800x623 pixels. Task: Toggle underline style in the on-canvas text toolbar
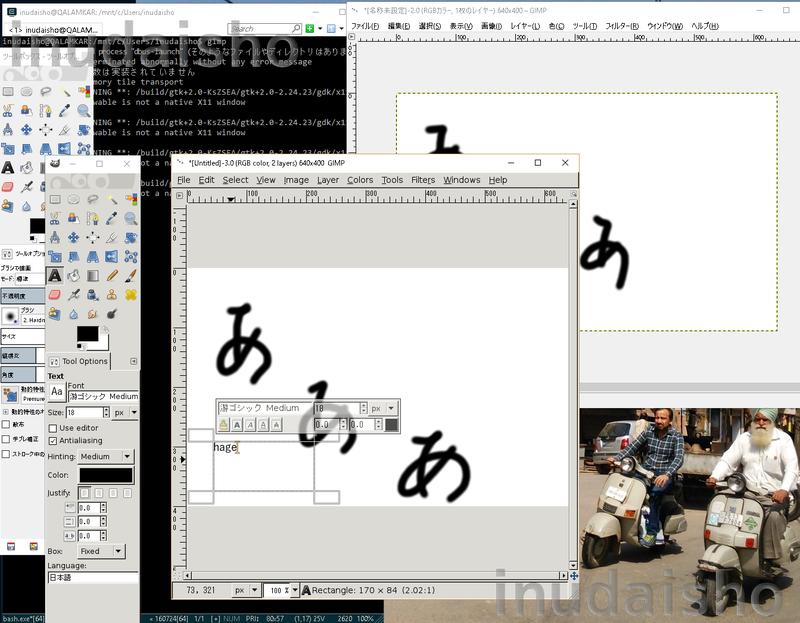(x=263, y=425)
